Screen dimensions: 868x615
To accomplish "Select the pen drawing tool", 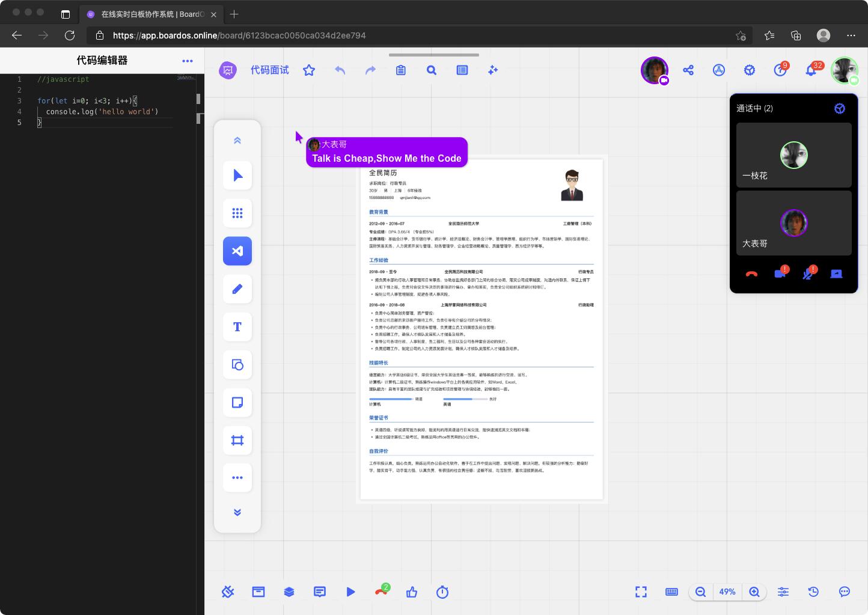I will [x=237, y=289].
